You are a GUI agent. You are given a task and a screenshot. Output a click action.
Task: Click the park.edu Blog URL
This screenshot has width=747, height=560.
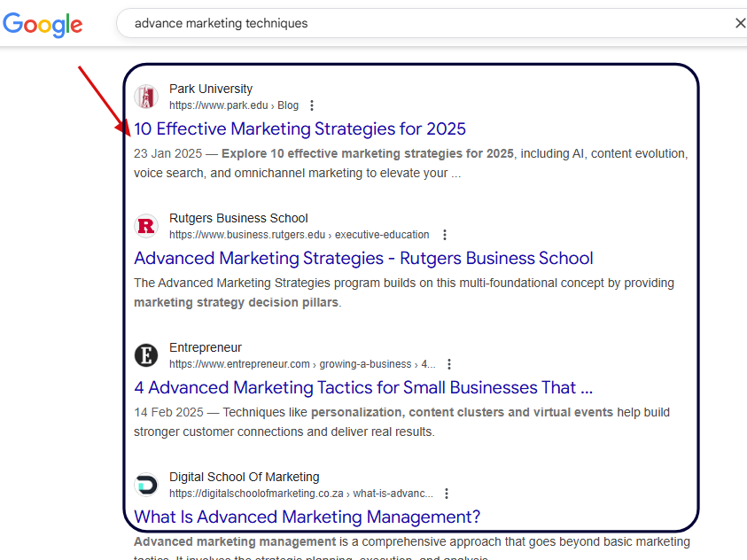(x=233, y=105)
